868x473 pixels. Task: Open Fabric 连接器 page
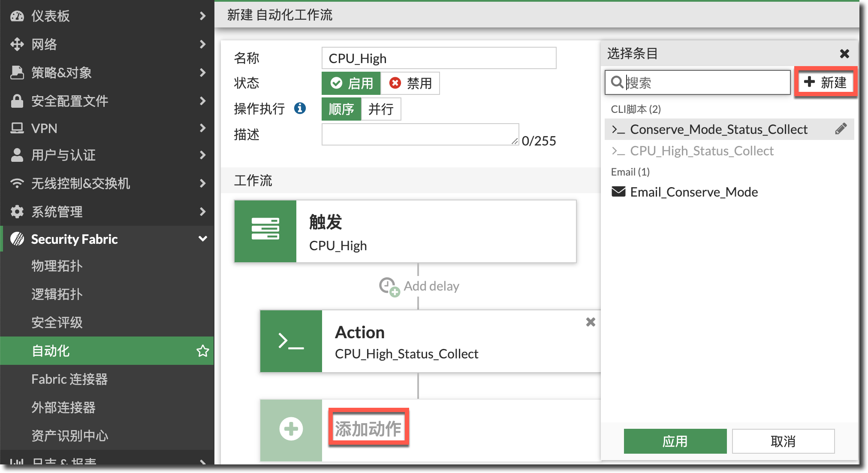coord(69,379)
